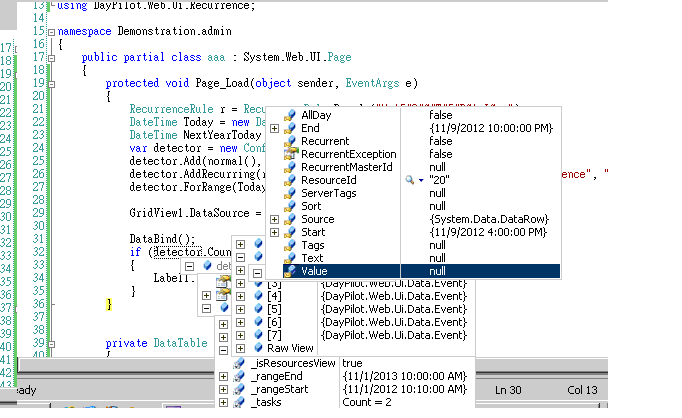Collapse the private DataTable method outline
Screen dimensions: 682x418
pos(51,344)
